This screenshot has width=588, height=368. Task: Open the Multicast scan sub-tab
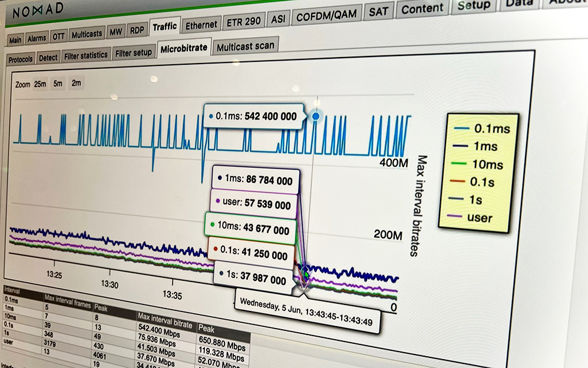(245, 47)
